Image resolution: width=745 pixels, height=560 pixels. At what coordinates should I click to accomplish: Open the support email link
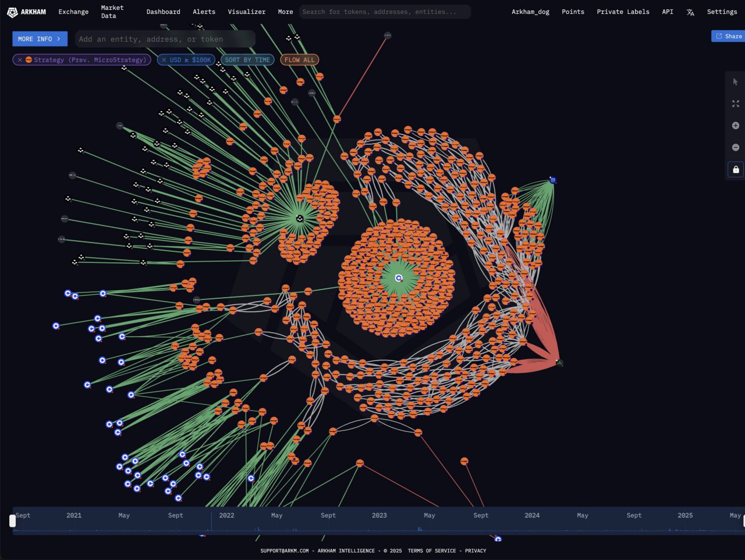(x=285, y=551)
